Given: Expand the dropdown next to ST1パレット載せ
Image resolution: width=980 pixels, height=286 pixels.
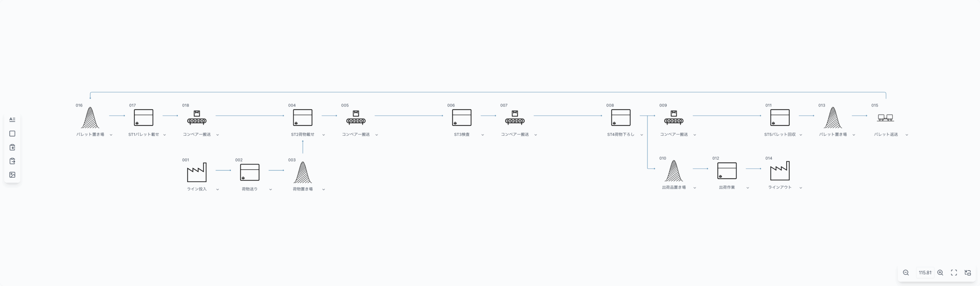Looking at the screenshot, I should pyautogui.click(x=165, y=135).
